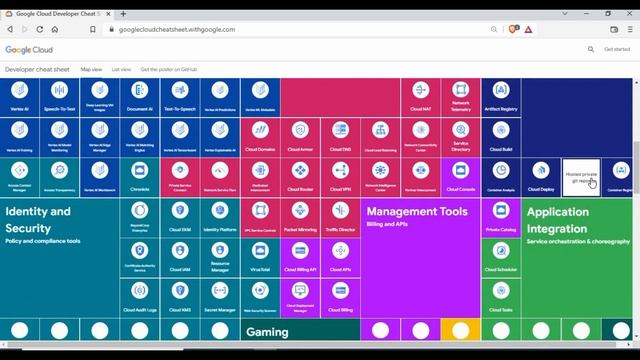Bookmark this page
Viewport: 640px width, 360px height.
[93, 29]
